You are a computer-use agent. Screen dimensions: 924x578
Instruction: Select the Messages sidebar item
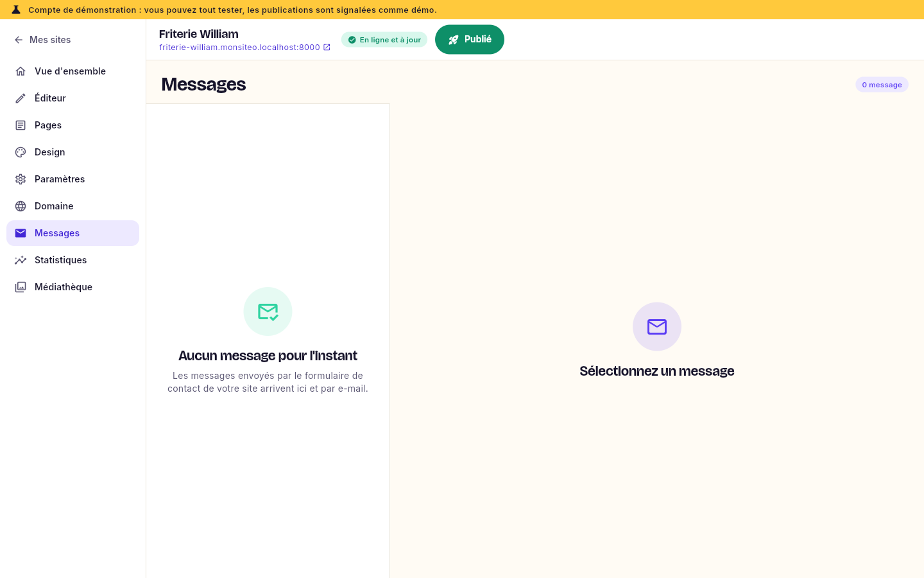pyautogui.click(x=73, y=233)
